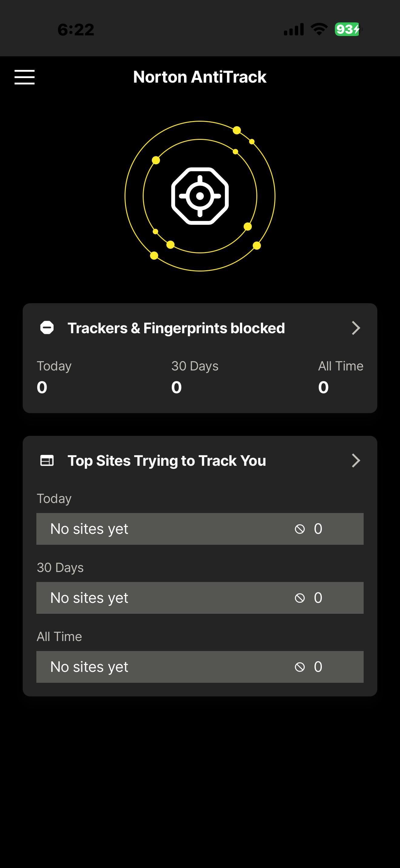Tap the AntiTrack crosshair shield icon
The height and width of the screenshot is (868, 400).
(x=200, y=196)
